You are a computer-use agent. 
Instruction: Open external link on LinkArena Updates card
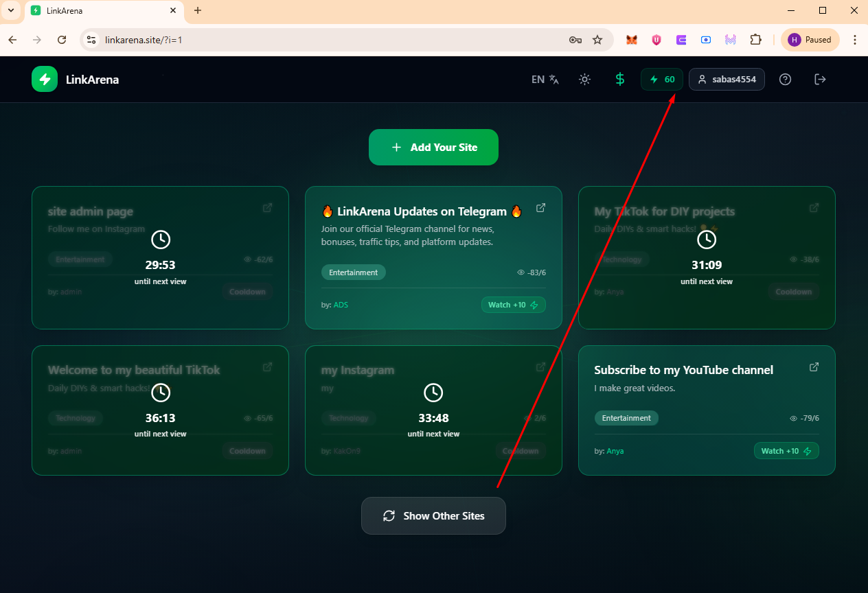(540, 208)
